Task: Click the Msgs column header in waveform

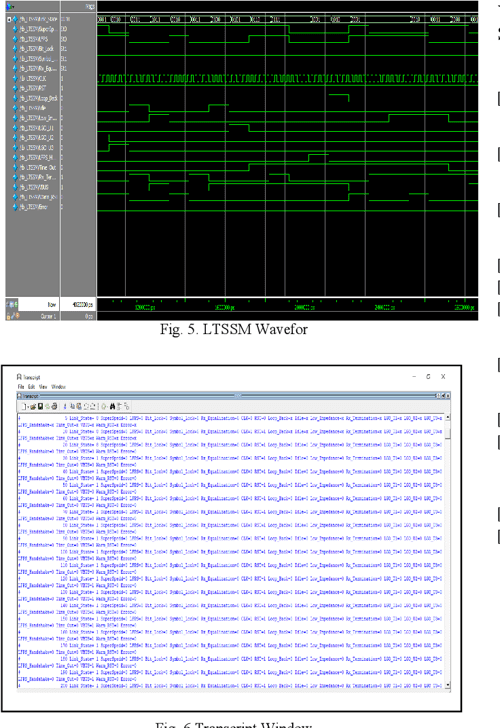Action: point(90,6)
